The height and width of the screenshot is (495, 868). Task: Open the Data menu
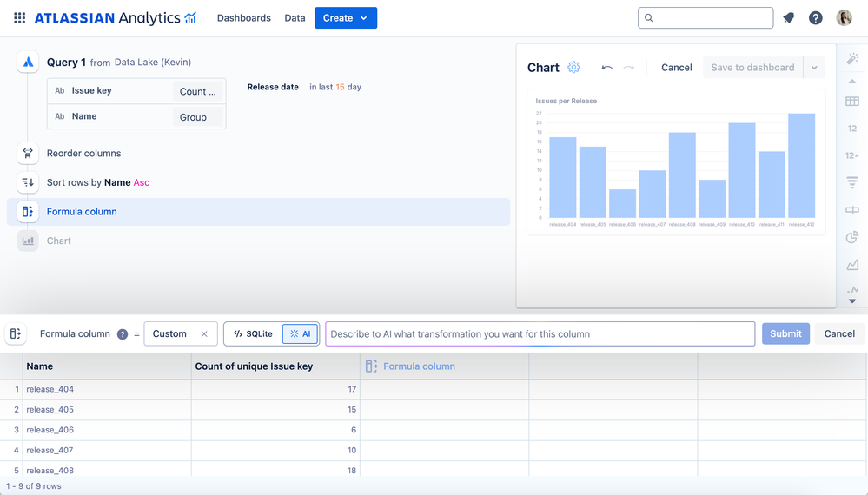pyautogui.click(x=295, y=17)
